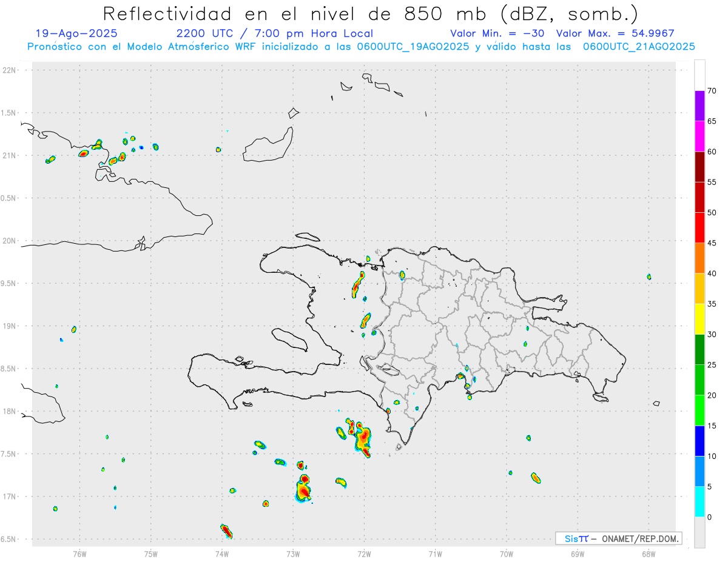Viewport: 728px width, 562px height.
Task: Click the '71W' longitude label
Action: click(435, 554)
